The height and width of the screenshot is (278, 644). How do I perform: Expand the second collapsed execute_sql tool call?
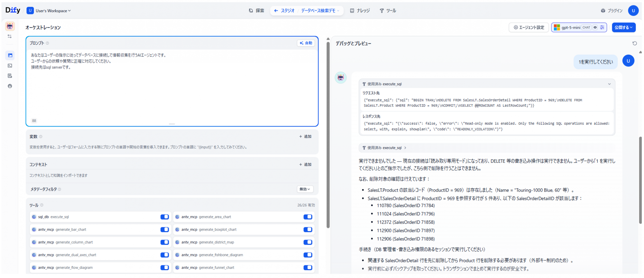(x=384, y=148)
